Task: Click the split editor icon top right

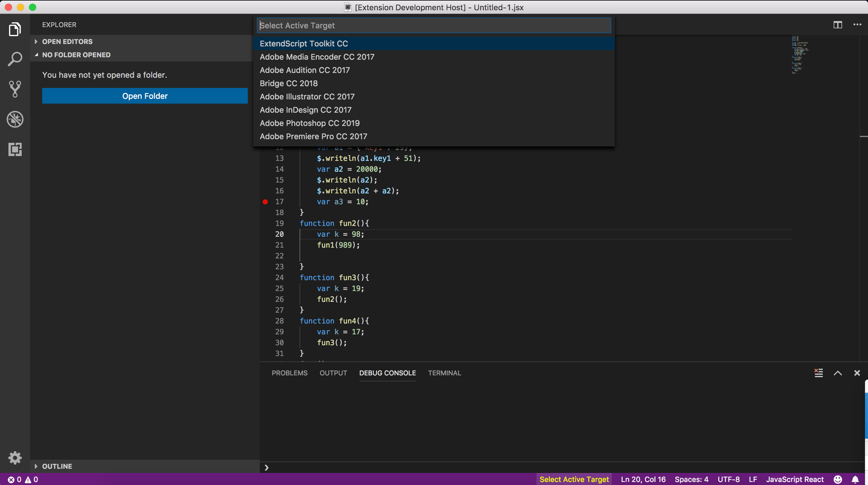Action: click(838, 25)
